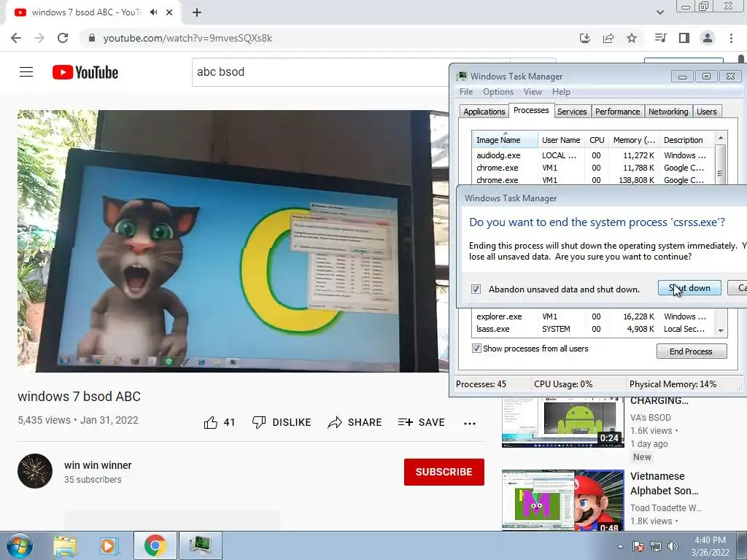The image size is (747, 560).
Task: Select the audiodg.exe process row
Action: (x=593, y=155)
